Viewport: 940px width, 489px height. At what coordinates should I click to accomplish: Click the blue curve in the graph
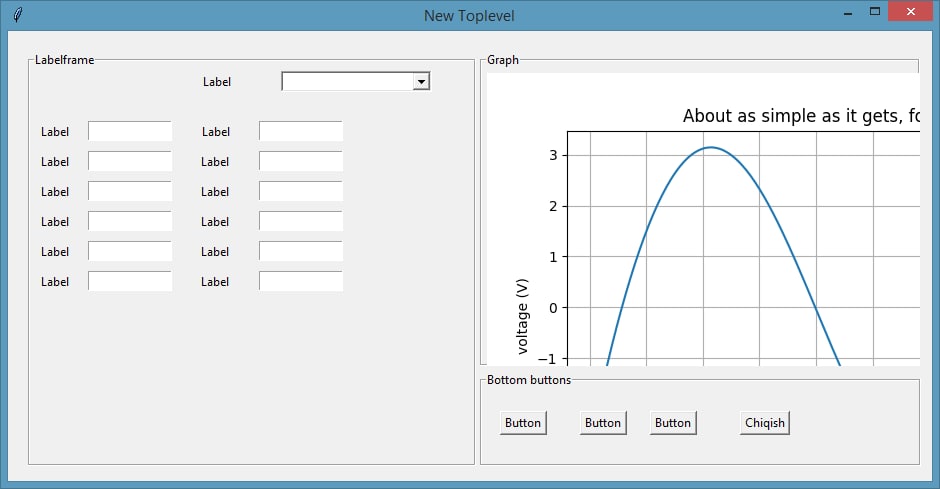tap(710, 147)
